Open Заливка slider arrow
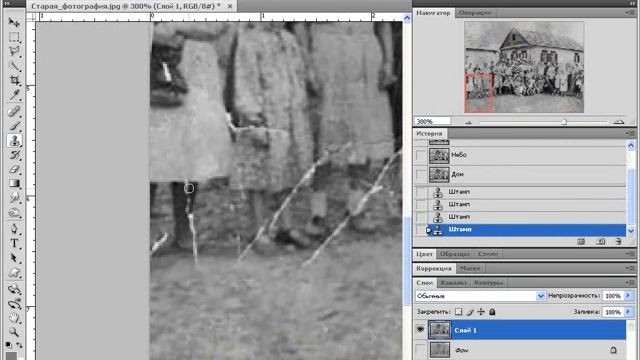Viewport: 640px width, 360px height. [x=628, y=312]
